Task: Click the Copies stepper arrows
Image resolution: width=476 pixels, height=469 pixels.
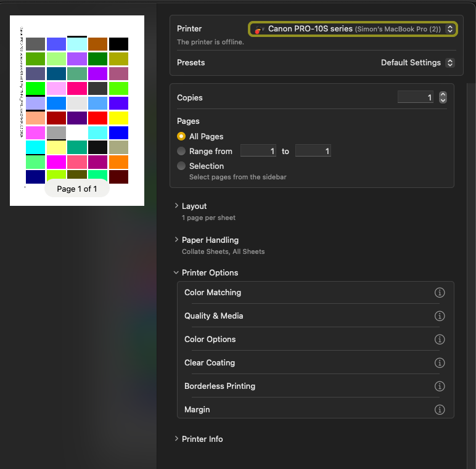Action: tap(442, 97)
